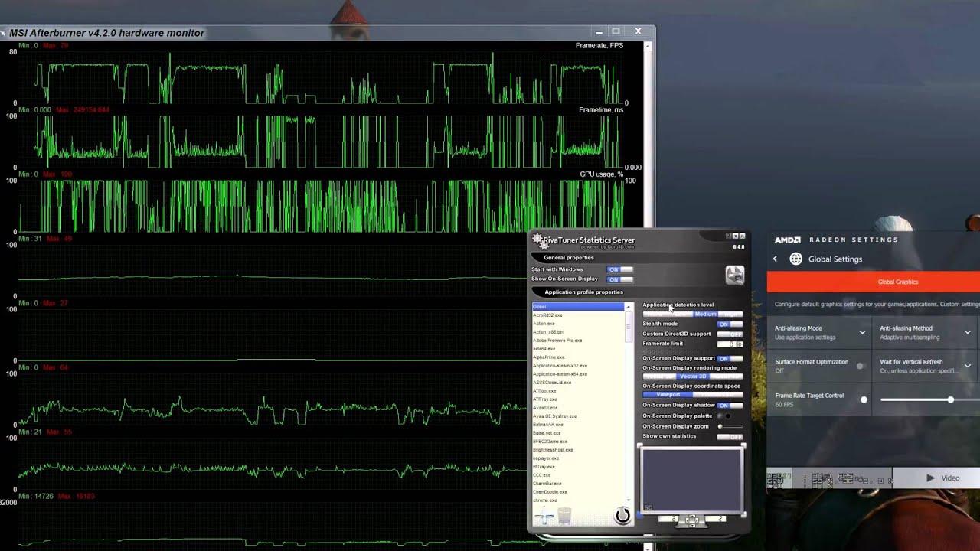Image resolution: width=980 pixels, height=551 pixels.
Task: Select the black OSD palette color dot
Action: tap(727, 416)
